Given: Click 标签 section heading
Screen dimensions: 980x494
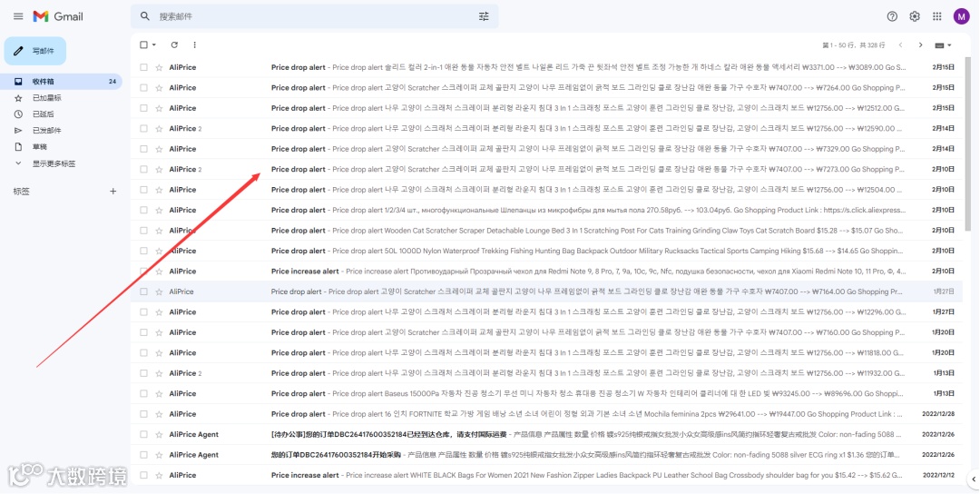Looking at the screenshot, I should pyautogui.click(x=21, y=192).
